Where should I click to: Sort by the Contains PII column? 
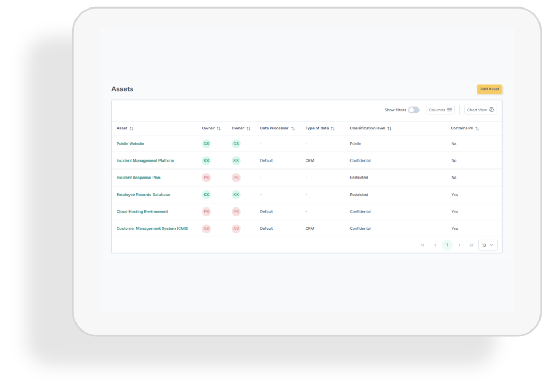477,129
